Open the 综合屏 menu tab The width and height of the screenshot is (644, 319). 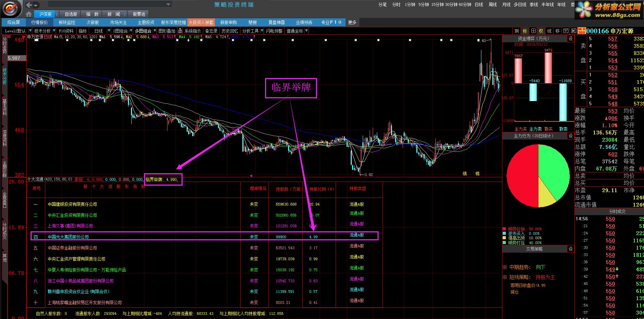click(x=13, y=22)
